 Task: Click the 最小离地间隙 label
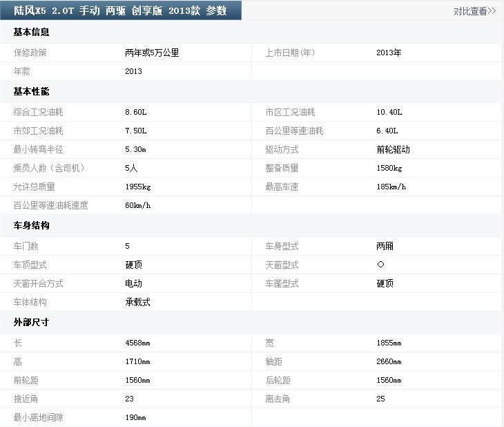click(x=38, y=418)
